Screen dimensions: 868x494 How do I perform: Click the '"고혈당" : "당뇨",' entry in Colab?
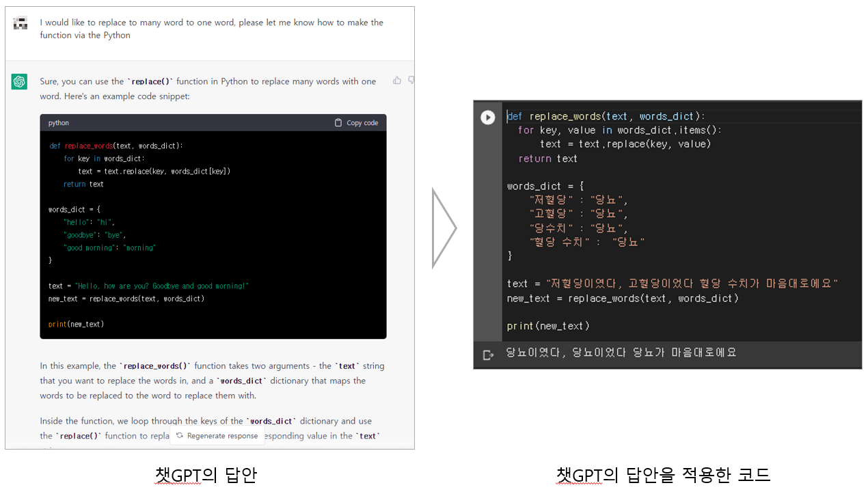[x=578, y=214]
